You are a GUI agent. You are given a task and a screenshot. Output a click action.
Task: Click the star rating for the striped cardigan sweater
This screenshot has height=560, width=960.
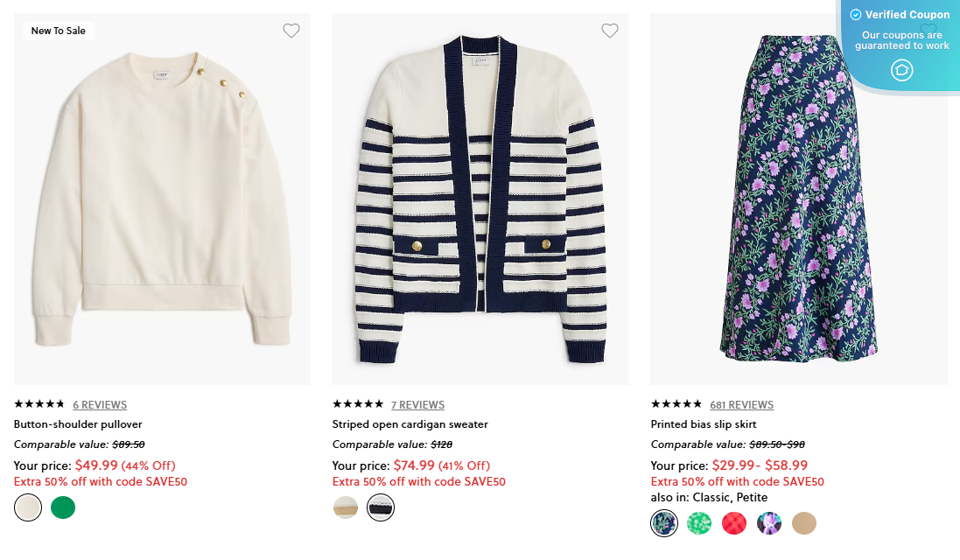tap(358, 404)
